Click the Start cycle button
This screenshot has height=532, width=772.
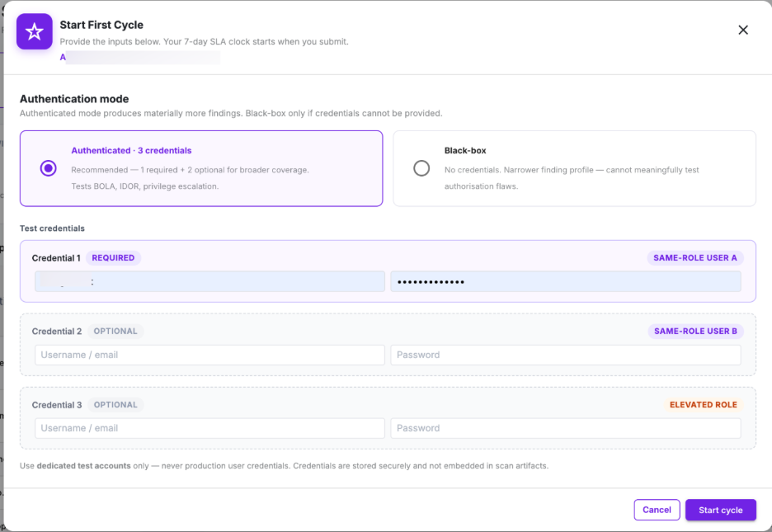721,510
